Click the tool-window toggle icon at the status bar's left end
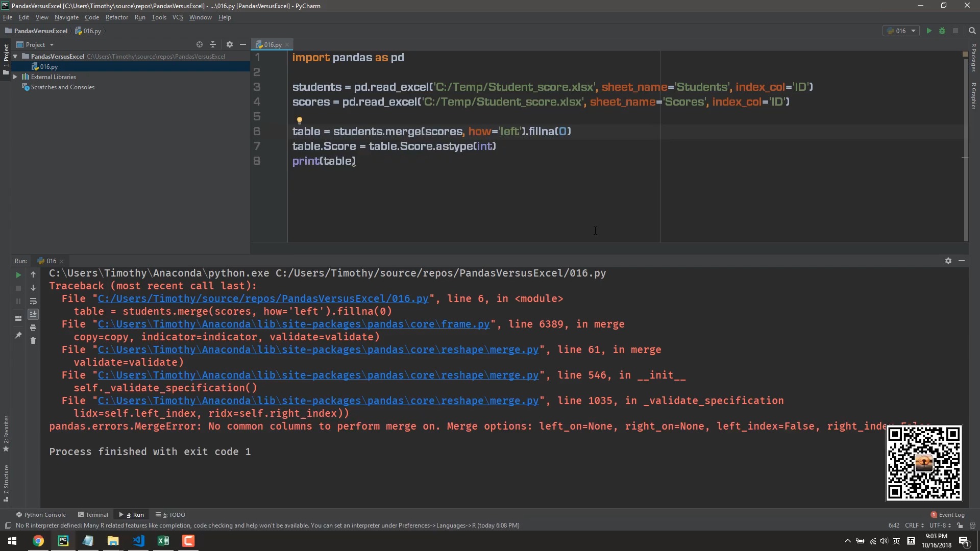 tap(8, 525)
